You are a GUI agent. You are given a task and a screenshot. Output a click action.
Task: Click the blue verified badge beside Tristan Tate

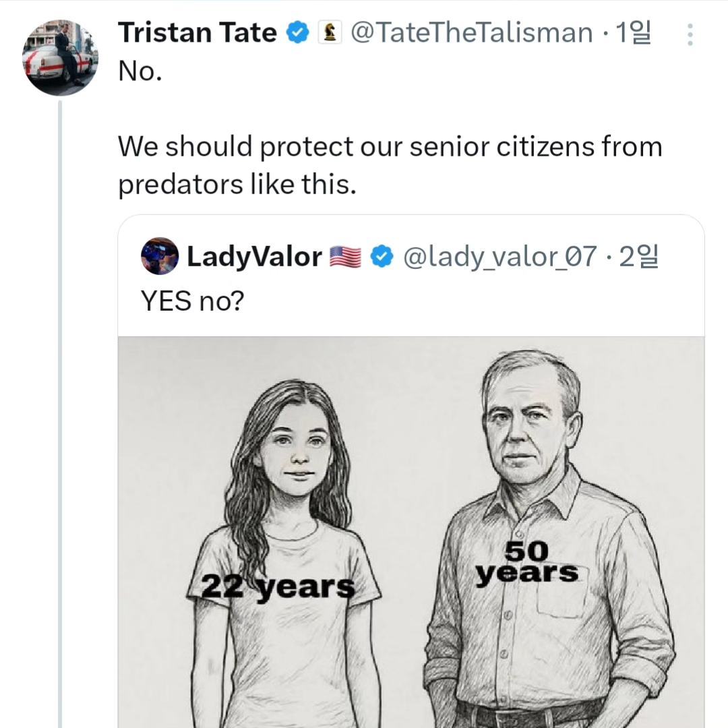(x=297, y=32)
